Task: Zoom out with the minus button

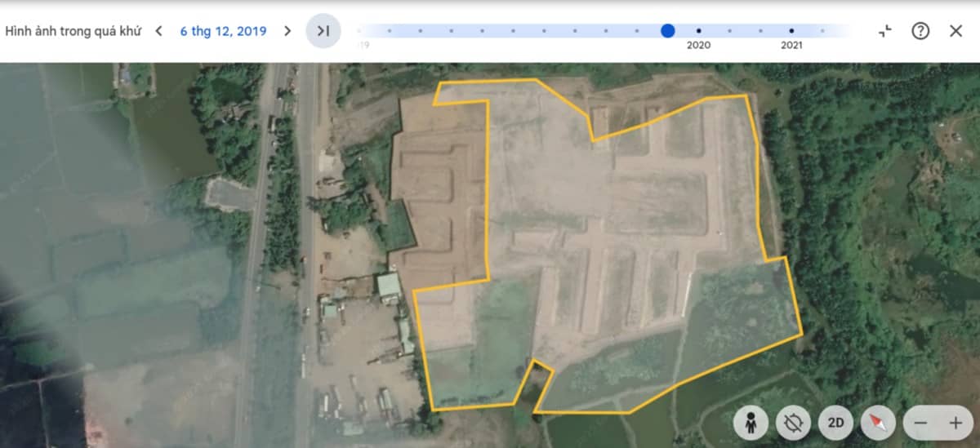Action: point(920,423)
